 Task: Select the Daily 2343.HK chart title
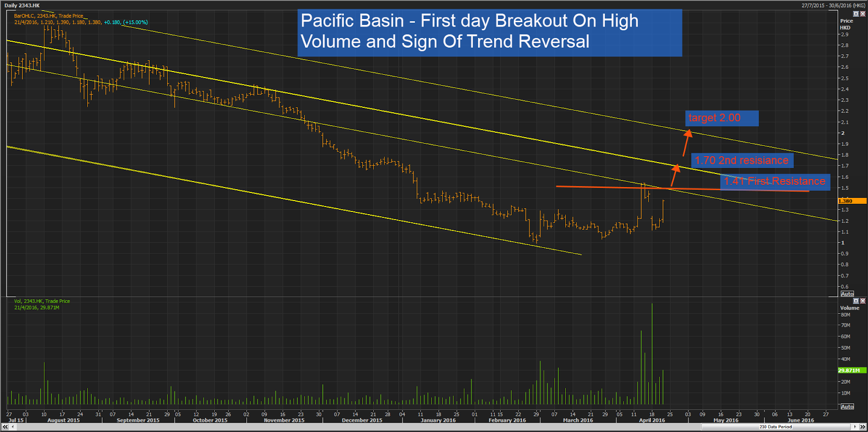[22, 5]
